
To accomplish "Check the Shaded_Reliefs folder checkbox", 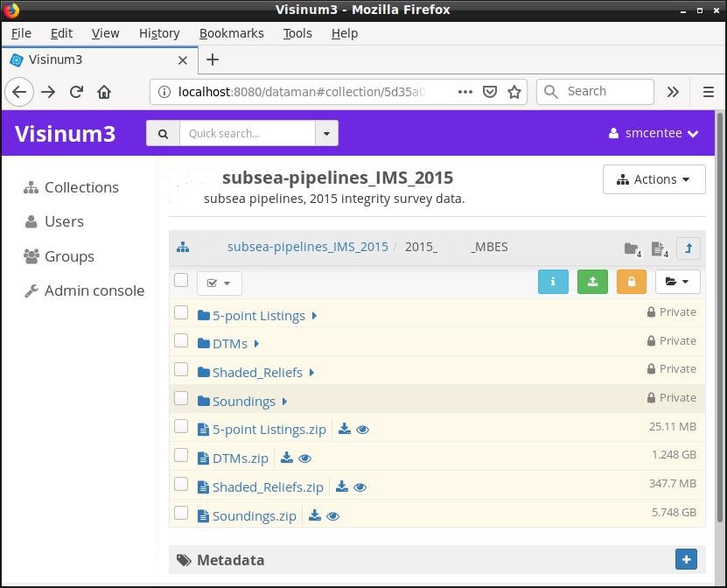I will (181, 369).
